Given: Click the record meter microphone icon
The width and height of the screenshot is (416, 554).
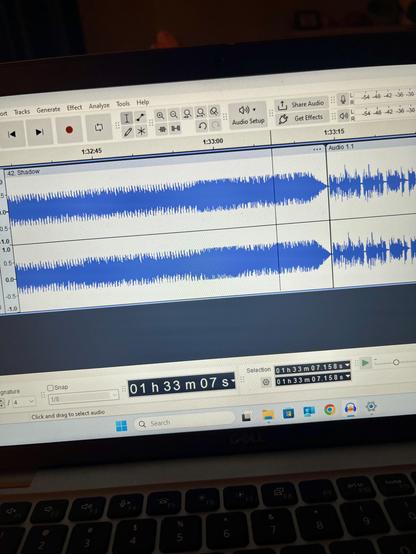Looking at the screenshot, I should tap(342, 99).
